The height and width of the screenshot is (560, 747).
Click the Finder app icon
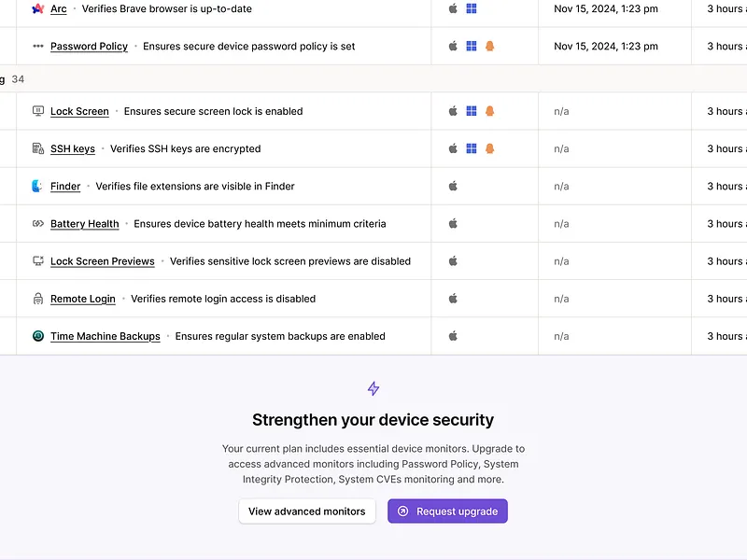click(36, 186)
